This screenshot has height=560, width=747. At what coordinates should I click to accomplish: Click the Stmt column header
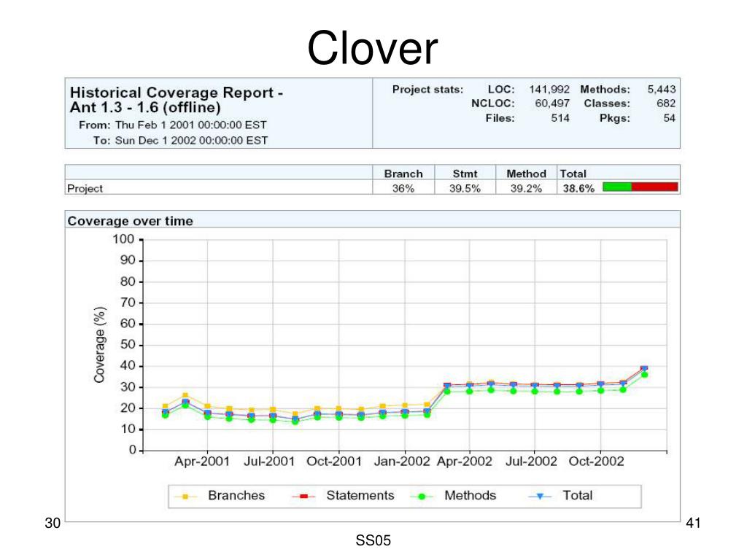pyautogui.click(x=465, y=174)
